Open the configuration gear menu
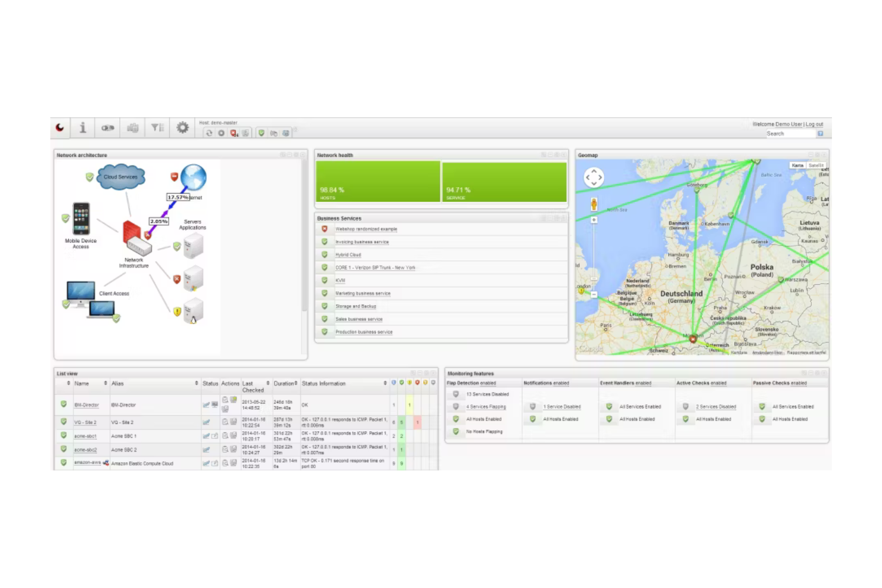Image resolution: width=882 pixels, height=588 pixels. [x=182, y=127]
